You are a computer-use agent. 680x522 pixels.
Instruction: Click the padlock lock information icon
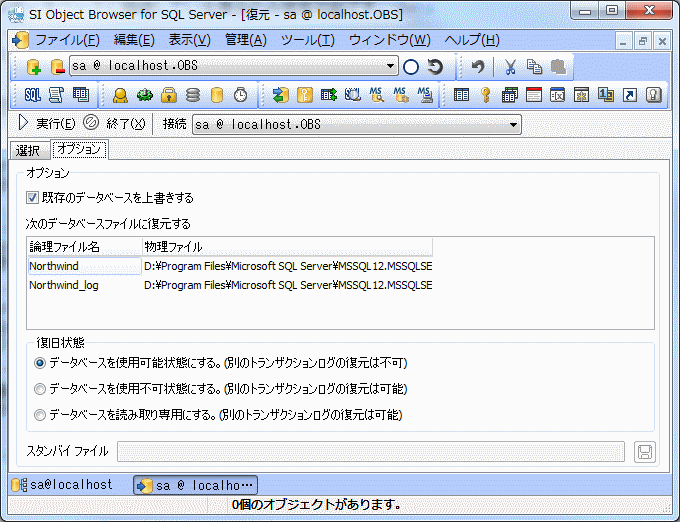click(169, 95)
